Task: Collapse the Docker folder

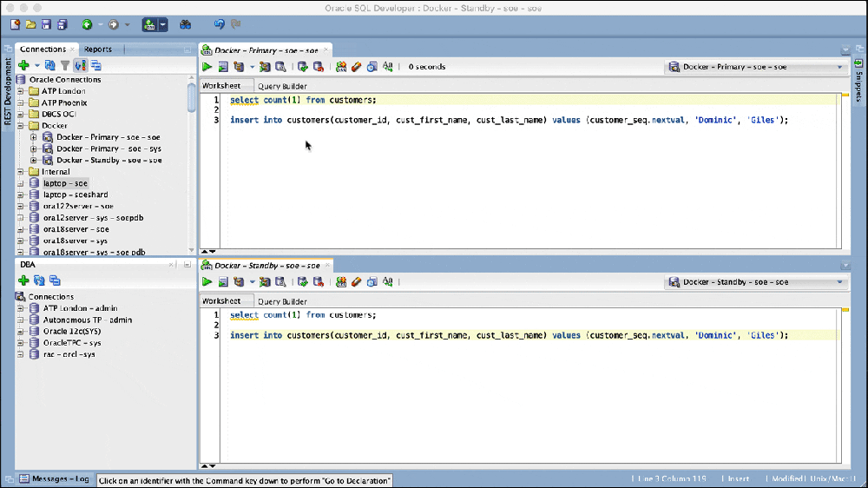Action: (x=21, y=126)
